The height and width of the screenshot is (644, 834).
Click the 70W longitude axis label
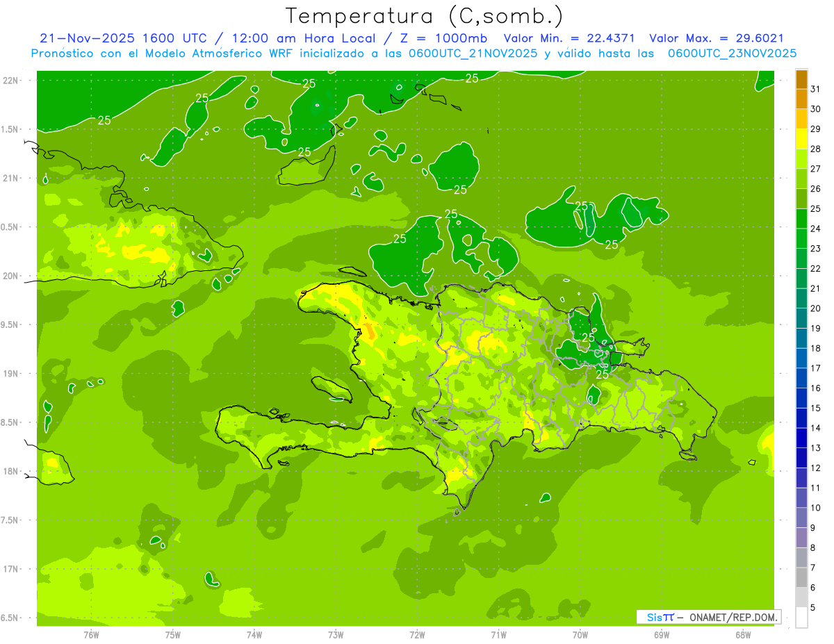[580, 635]
